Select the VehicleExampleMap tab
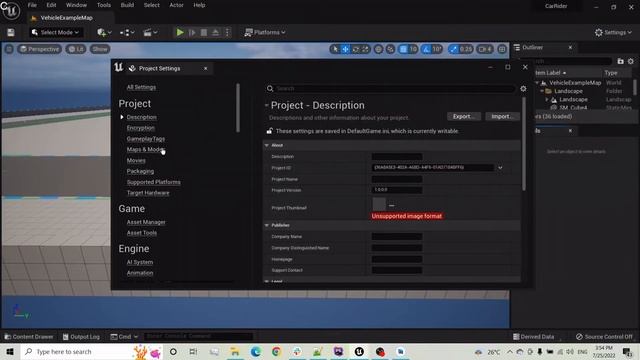 click(x=67, y=18)
